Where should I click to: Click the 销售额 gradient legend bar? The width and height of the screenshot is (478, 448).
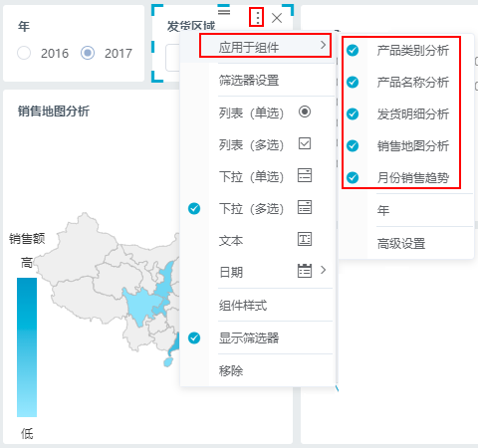27,347
